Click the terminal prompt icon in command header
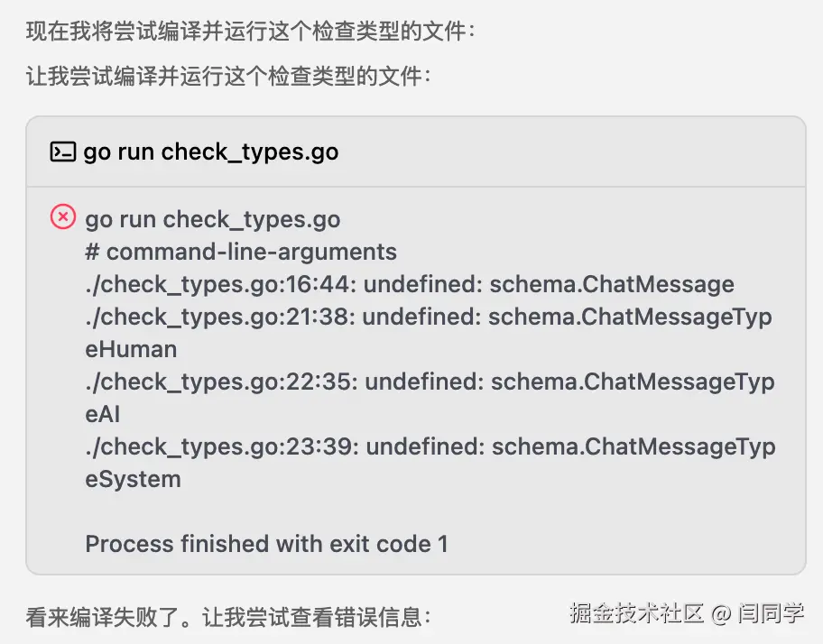823x644 pixels. pyautogui.click(x=63, y=152)
